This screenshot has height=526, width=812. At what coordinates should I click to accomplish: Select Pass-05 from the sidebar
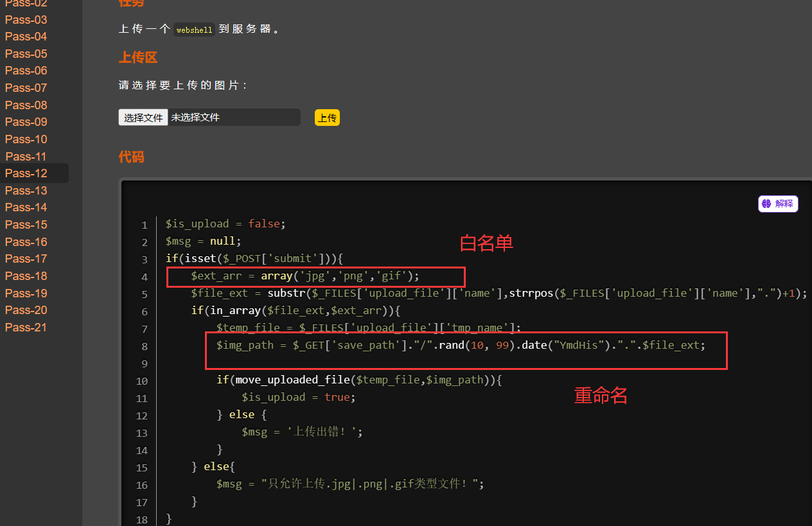pyautogui.click(x=26, y=54)
